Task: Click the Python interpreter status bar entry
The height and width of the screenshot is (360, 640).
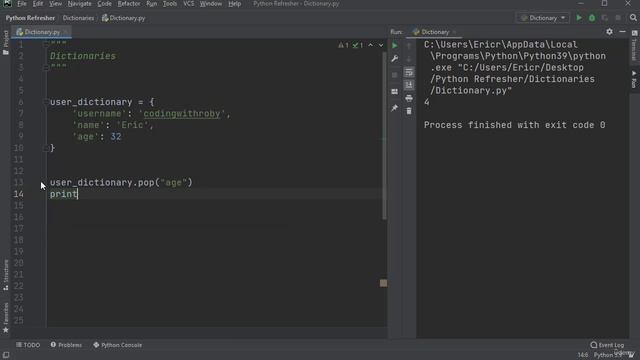Action: [607, 355]
